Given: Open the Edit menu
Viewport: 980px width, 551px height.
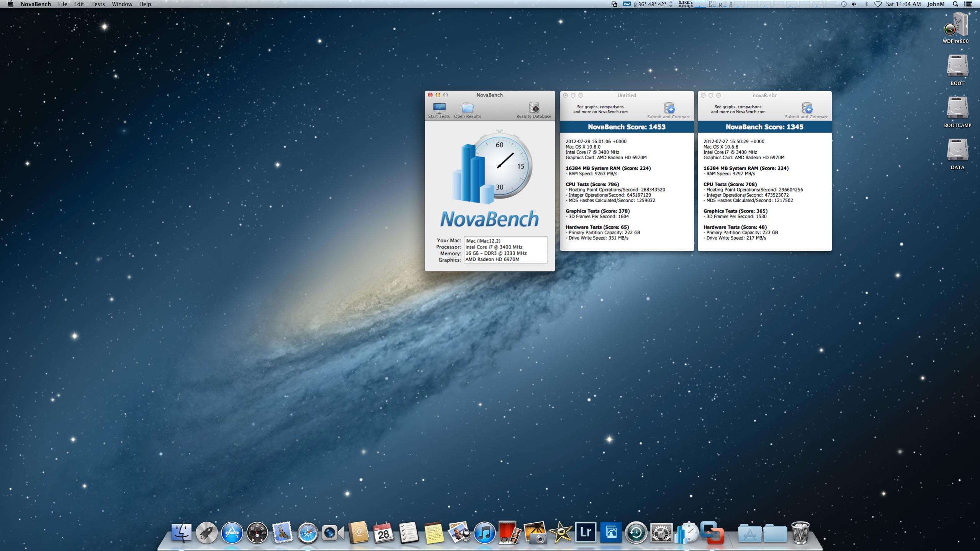Looking at the screenshot, I should (79, 4).
